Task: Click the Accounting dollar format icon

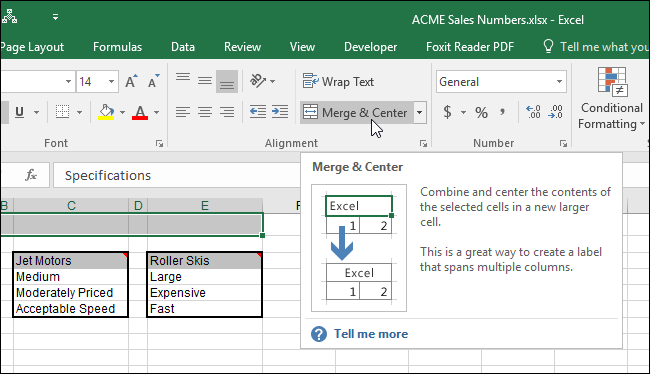Action: (447, 112)
